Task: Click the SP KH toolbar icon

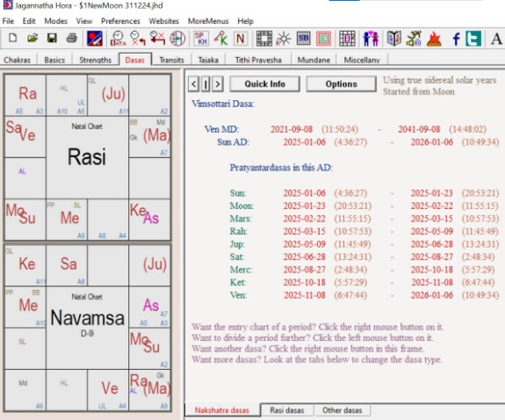Action: pyautogui.click(x=201, y=39)
